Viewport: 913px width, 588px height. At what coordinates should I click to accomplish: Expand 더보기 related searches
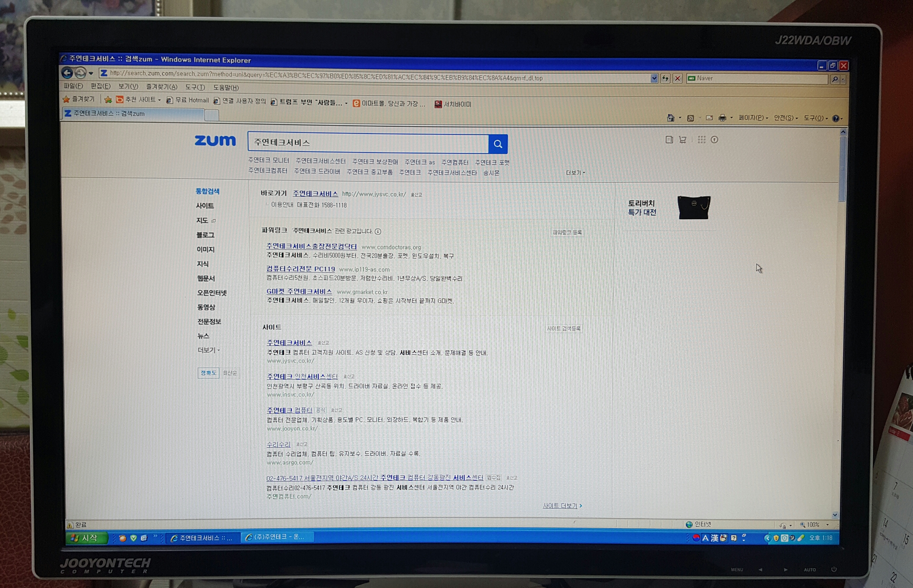tap(575, 173)
